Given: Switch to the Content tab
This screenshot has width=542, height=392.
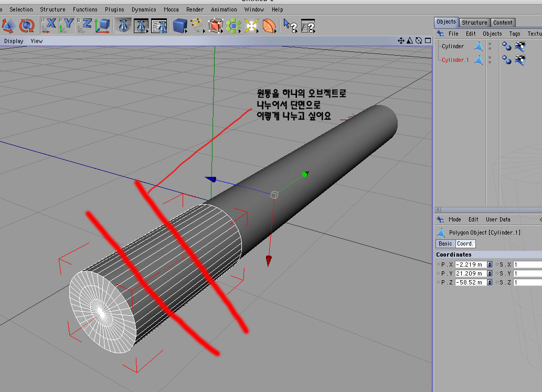Looking at the screenshot, I should 503,23.
